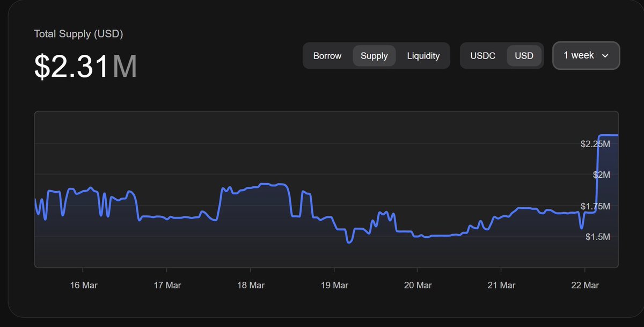Click the chevron in the timeframe selector

click(605, 56)
